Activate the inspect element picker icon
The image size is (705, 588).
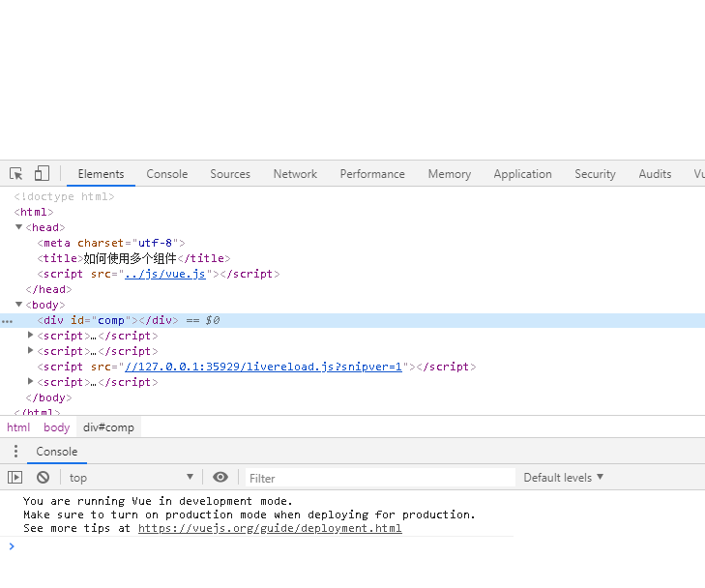pyautogui.click(x=16, y=174)
